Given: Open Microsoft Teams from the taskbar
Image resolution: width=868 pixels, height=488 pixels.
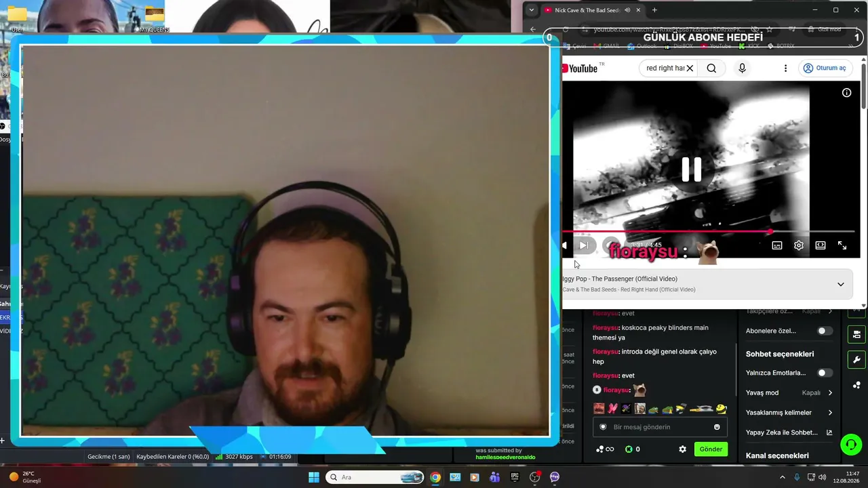Looking at the screenshot, I should [x=494, y=477].
